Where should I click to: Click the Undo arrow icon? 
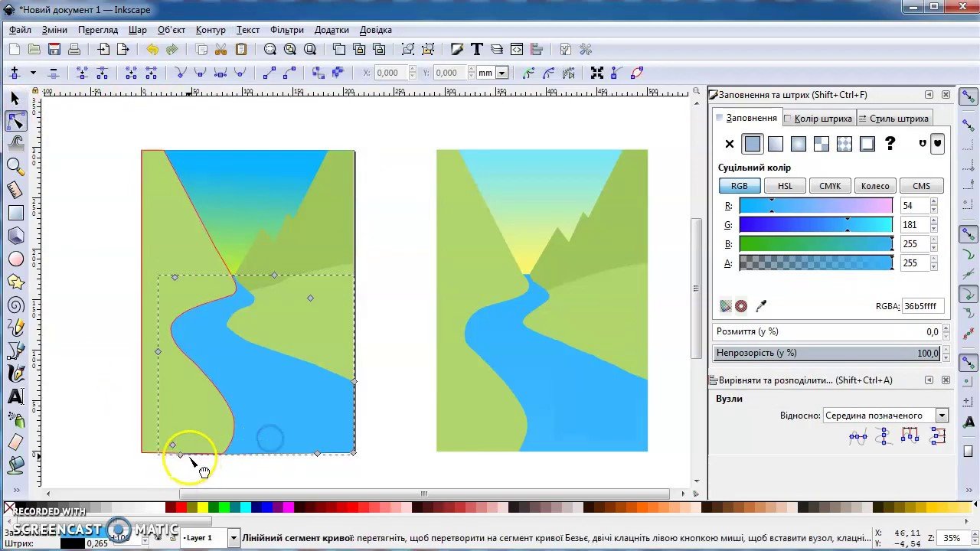(x=152, y=50)
